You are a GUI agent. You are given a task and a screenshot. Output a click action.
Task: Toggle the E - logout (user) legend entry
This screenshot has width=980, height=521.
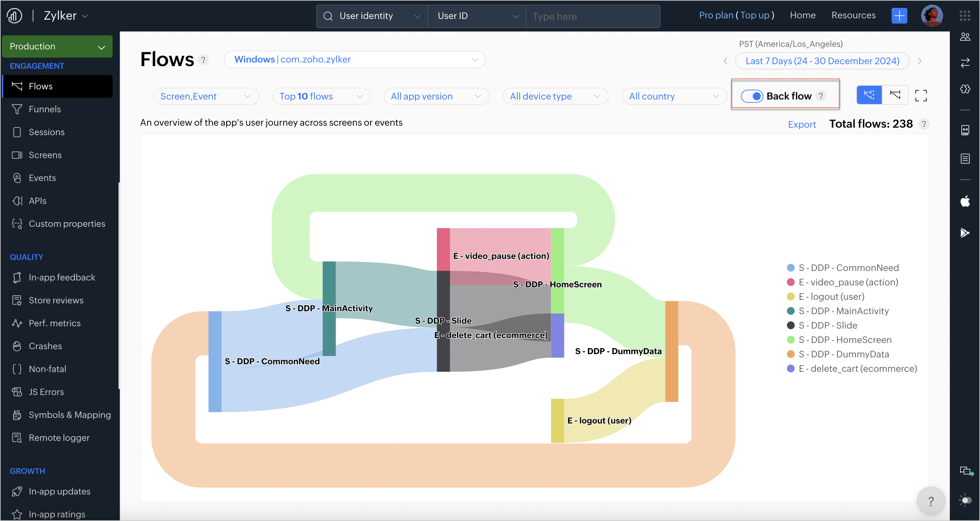pyautogui.click(x=831, y=296)
